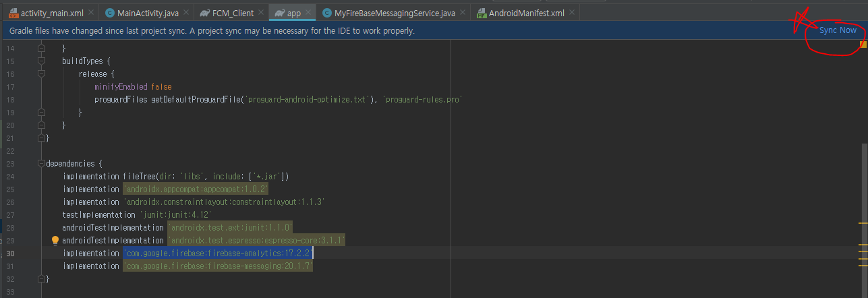The image size is (868, 298).
Task: Click 'androidx.appcompat:appcompat:1.0.2' dependency string
Action: [196, 189]
